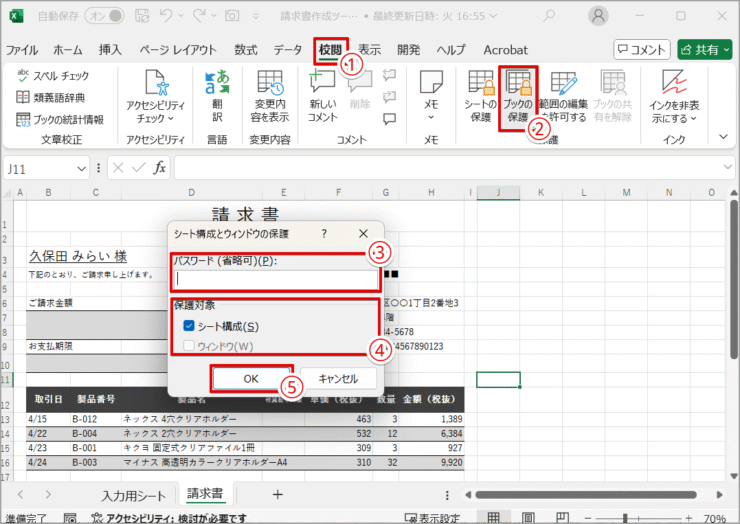Click the accessibility status message in status bar

tap(168, 518)
